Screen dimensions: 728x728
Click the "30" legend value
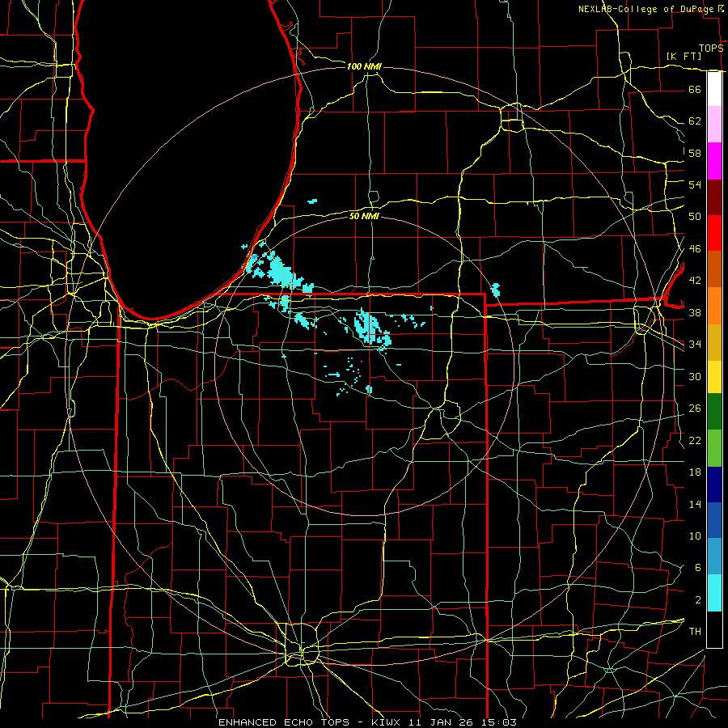click(x=695, y=376)
